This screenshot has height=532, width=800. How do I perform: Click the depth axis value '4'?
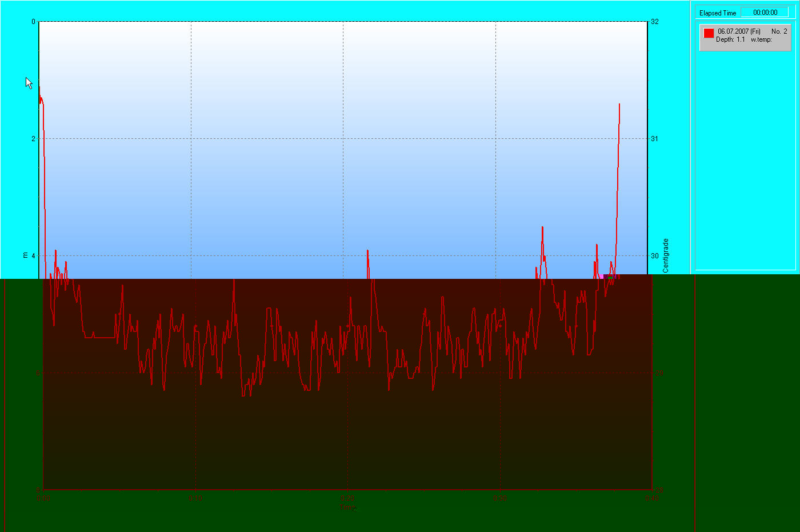(x=33, y=255)
